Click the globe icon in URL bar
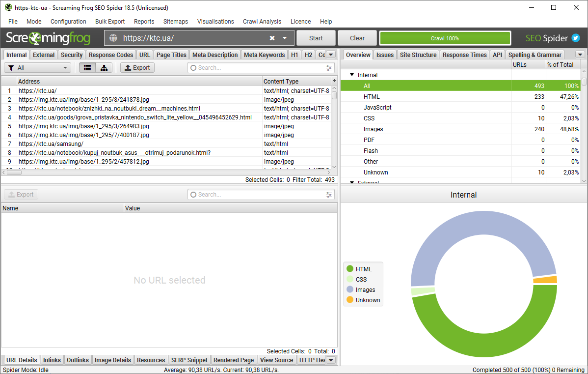The image size is (588, 374). point(113,38)
